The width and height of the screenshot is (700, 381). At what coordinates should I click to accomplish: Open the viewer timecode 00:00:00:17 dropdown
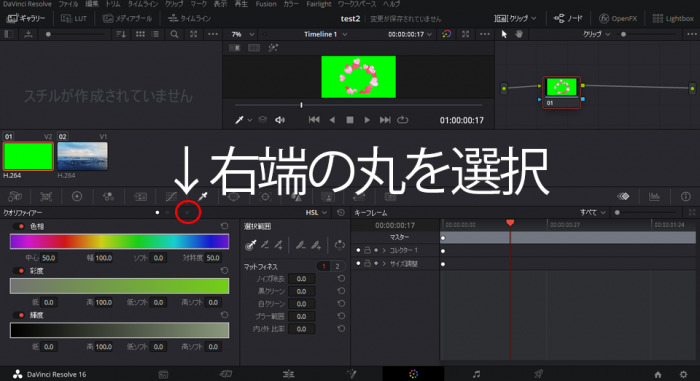pyautogui.click(x=410, y=34)
